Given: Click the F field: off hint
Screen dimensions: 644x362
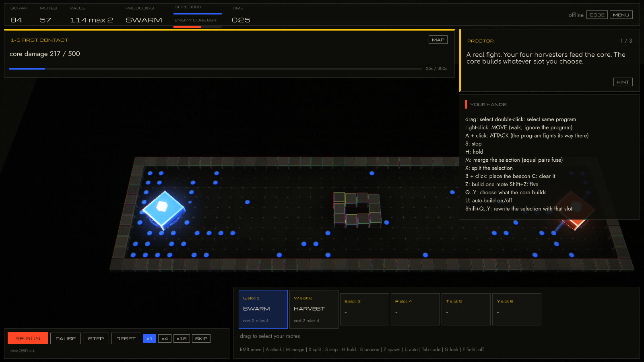Looking at the screenshot, I should coord(473,350).
